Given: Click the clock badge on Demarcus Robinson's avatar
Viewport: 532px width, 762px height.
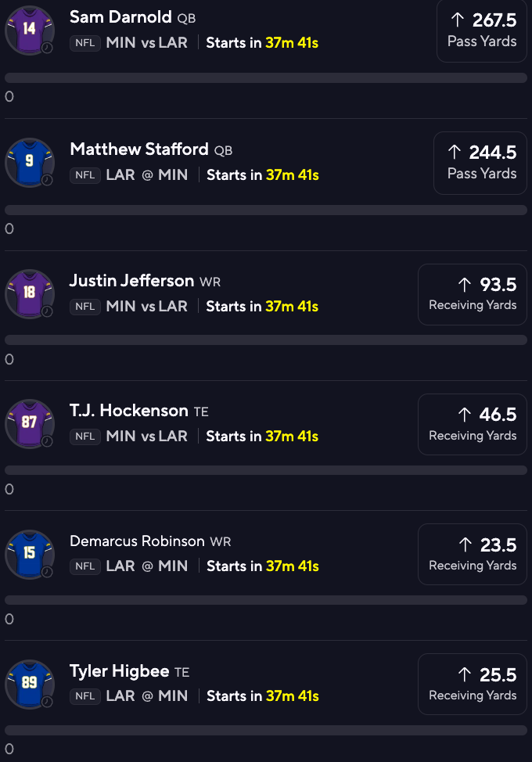Looking at the screenshot, I should point(47,572).
